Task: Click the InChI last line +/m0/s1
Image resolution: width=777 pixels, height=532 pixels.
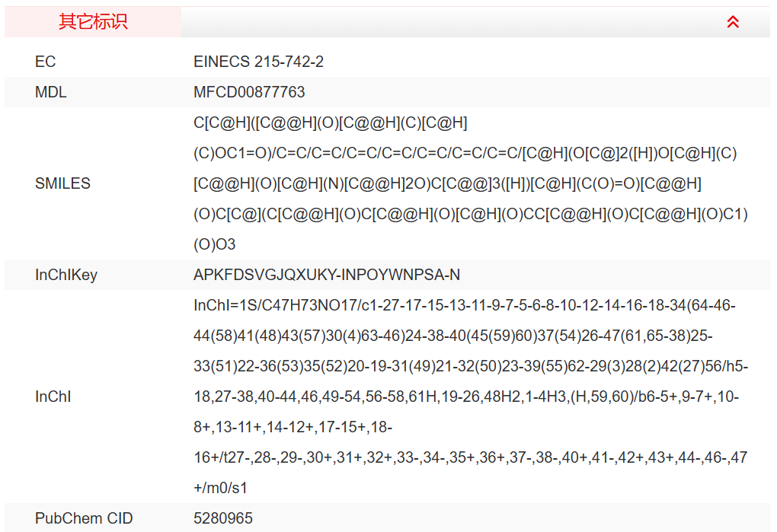Action: (x=220, y=488)
